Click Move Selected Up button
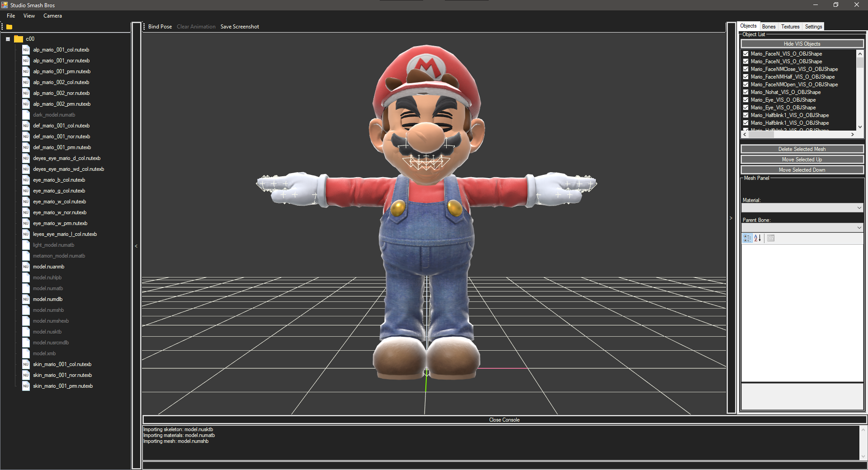Screen dimensions: 868x470 coord(802,160)
